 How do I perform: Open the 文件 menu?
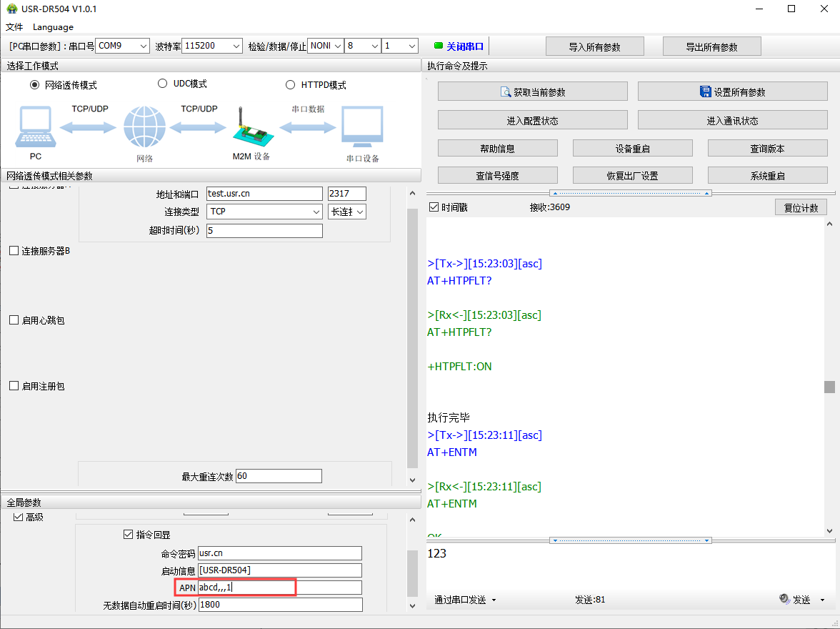click(14, 27)
